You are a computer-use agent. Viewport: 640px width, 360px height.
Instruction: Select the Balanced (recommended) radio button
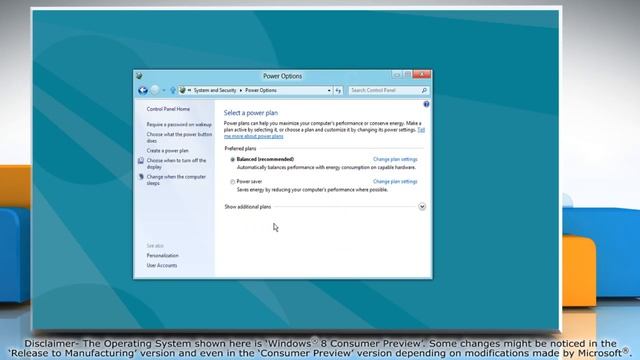(x=232, y=160)
